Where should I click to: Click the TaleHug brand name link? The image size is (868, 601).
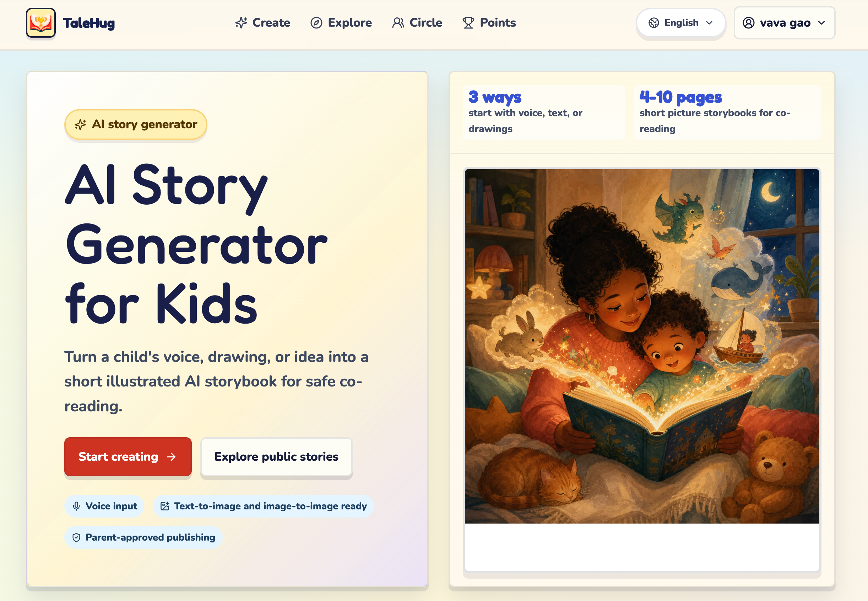click(89, 23)
